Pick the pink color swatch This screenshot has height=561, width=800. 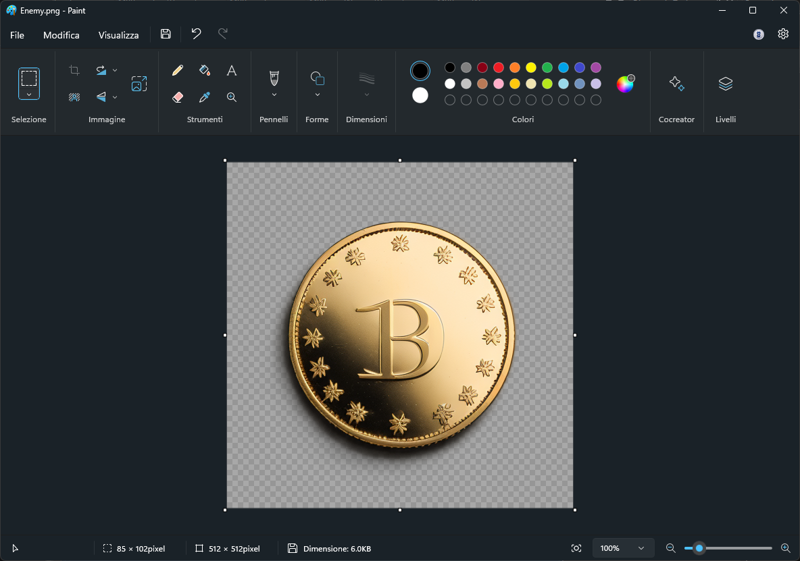498,84
